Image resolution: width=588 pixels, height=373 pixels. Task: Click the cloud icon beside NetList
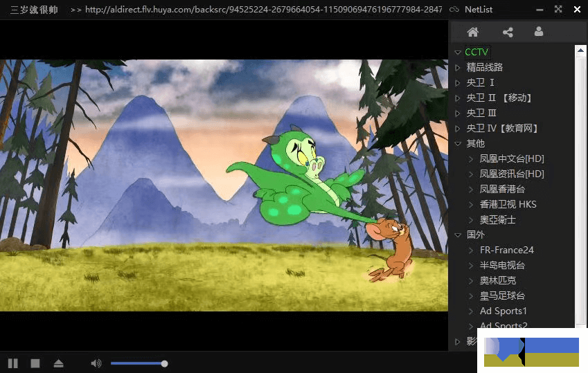tap(454, 10)
